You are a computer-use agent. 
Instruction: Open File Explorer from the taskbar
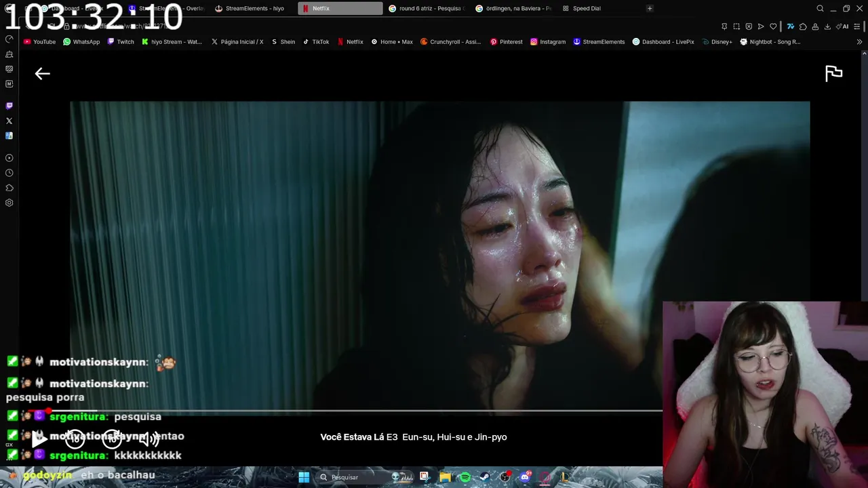click(x=446, y=477)
